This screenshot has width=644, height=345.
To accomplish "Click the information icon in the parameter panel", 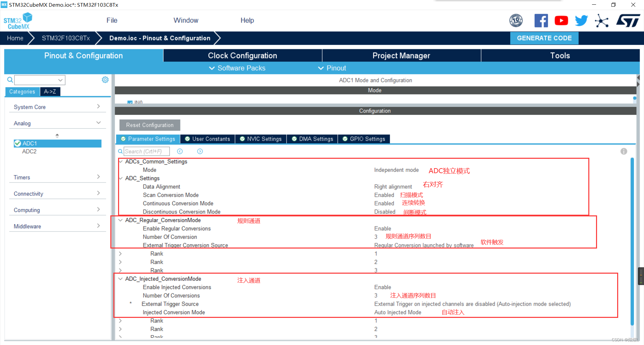I will click(x=624, y=151).
